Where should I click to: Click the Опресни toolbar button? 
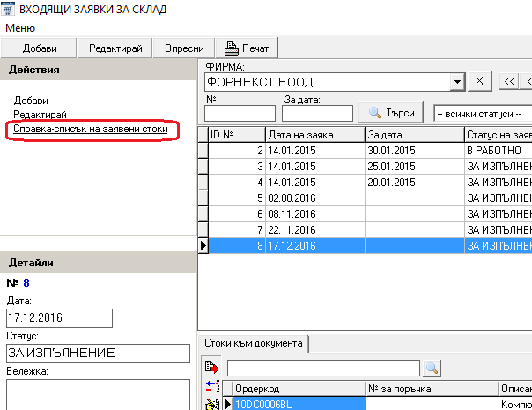tap(184, 48)
